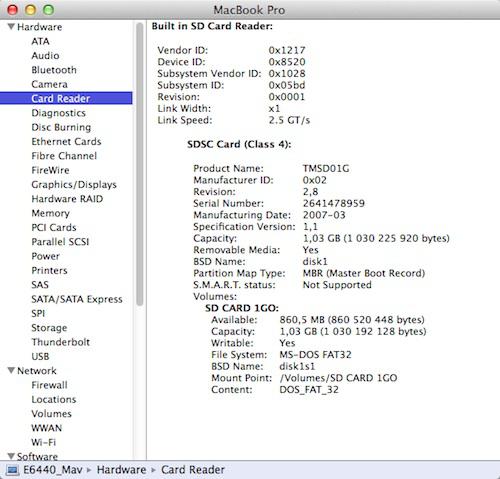Viewport: 500px width, 479px height.
Task: Open FireWire hardware entry
Action: tap(50, 170)
